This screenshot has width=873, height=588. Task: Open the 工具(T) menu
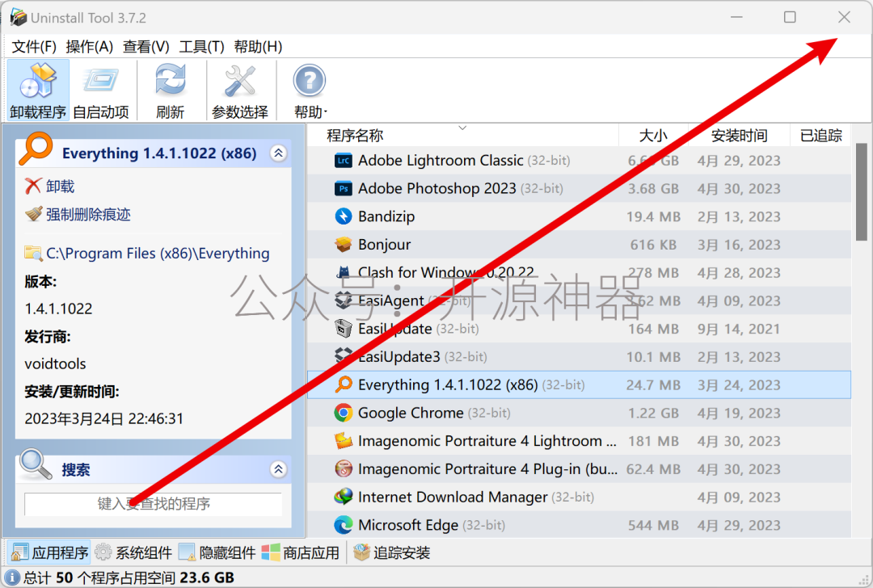(x=201, y=47)
